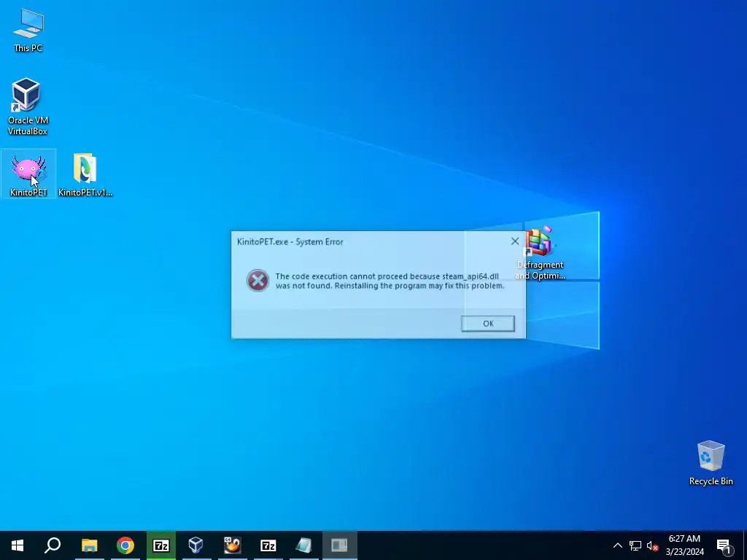Switch to the green-highlighted 7-Zip taskbar item
The image size is (747, 560).
click(161, 545)
